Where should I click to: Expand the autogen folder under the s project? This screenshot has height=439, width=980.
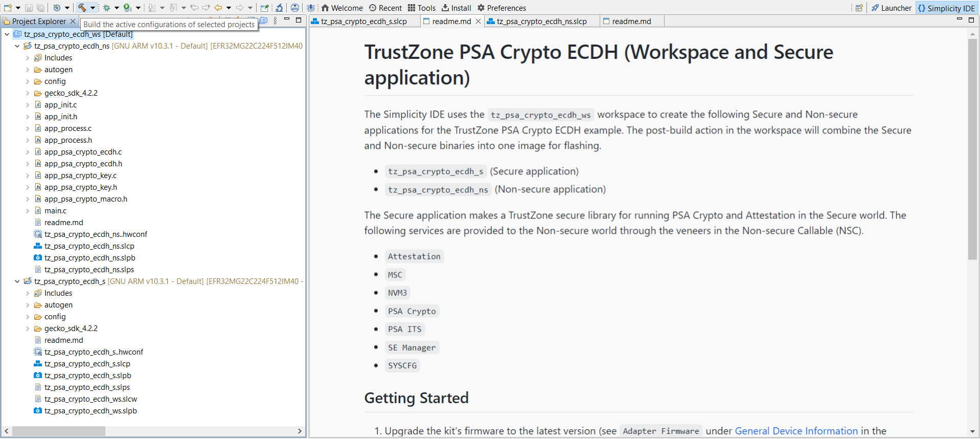coord(28,305)
